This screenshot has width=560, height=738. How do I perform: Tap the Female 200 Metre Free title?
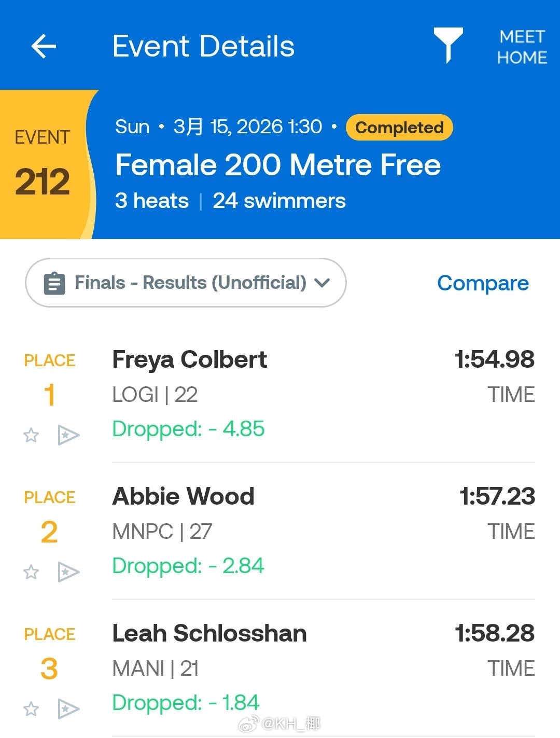click(278, 165)
